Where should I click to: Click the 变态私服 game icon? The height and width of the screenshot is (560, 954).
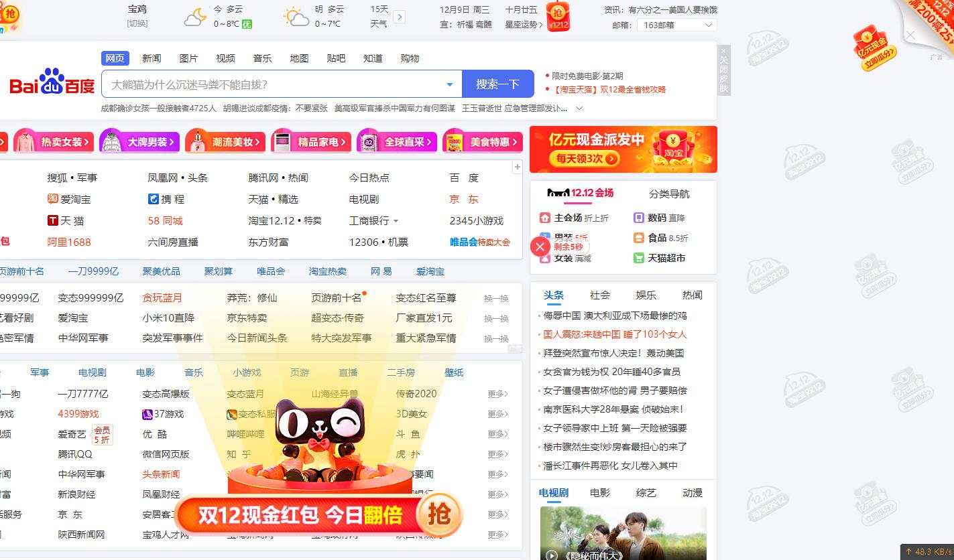point(233,414)
